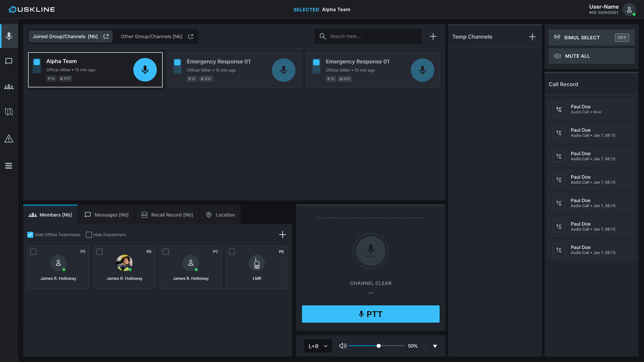Click the Duskline logo
644x362 pixels.
coord(32,9)
